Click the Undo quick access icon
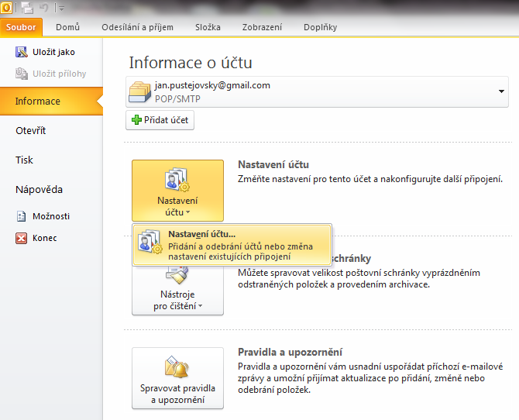 pyautogui.click(x=43, y=8)
